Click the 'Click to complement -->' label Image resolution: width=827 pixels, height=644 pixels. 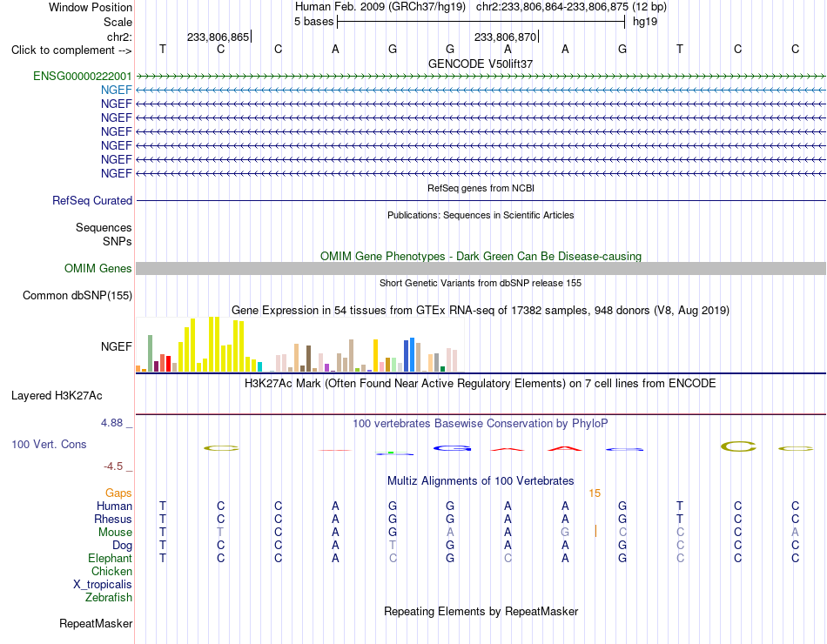pyautogui.click(x=71, y=50)
